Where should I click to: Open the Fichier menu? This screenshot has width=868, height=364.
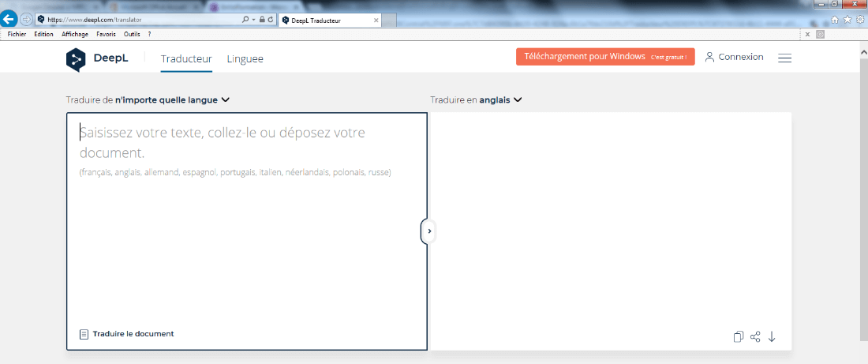[17, 34]
